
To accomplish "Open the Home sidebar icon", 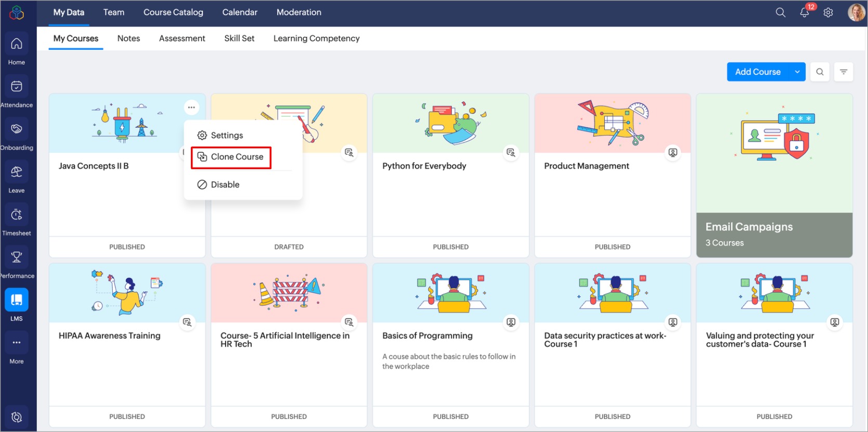I will (17, 44).
